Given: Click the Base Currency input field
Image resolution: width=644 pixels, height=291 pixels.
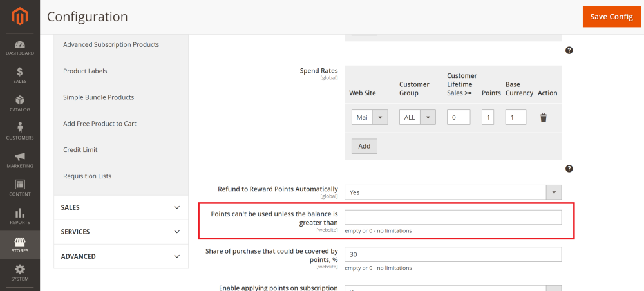Looking at the screenshot, I should [516, 117].
